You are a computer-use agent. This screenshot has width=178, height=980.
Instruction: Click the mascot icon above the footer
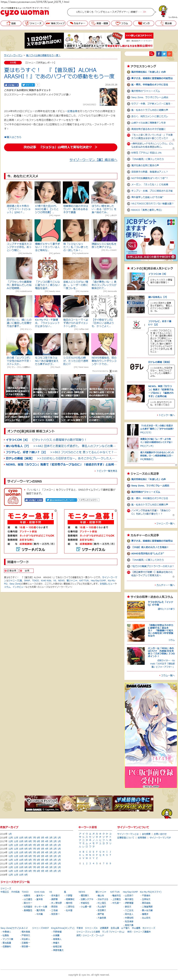coord(166,814)
